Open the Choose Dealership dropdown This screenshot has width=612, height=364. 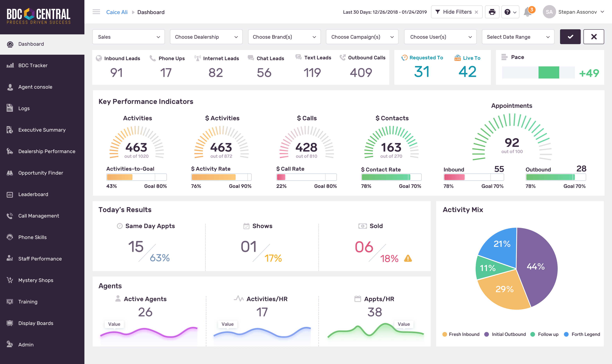point(206,37)
